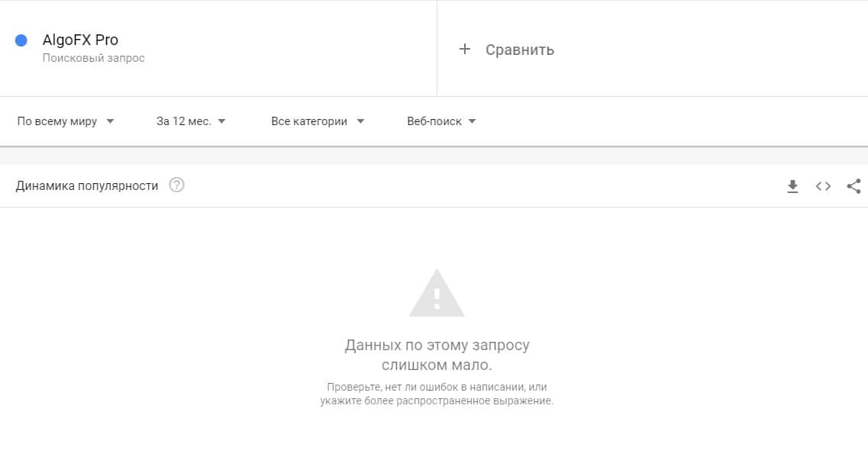
Task: Click the arrow next to Все категории
Action: click(360, 122)
